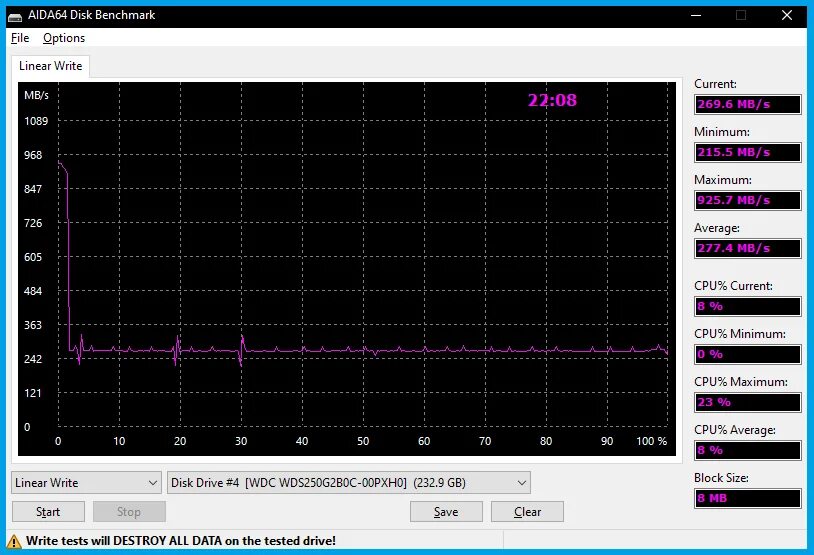The image size is (814, 555).
Task: Click the Current 269.6 MB/s value
Action: pyautogui.click(x=748, y=104)
